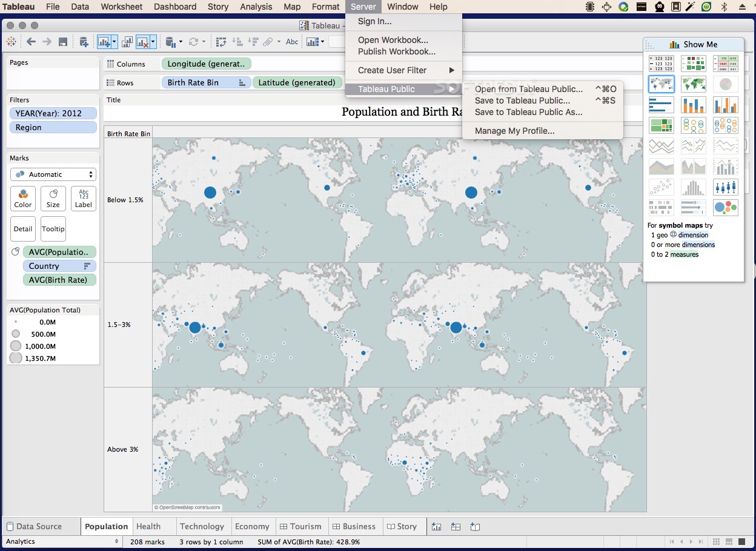Select the side-by-side bars Show Me chart
This screenshot has width=756, height=551.
(725, 105)
